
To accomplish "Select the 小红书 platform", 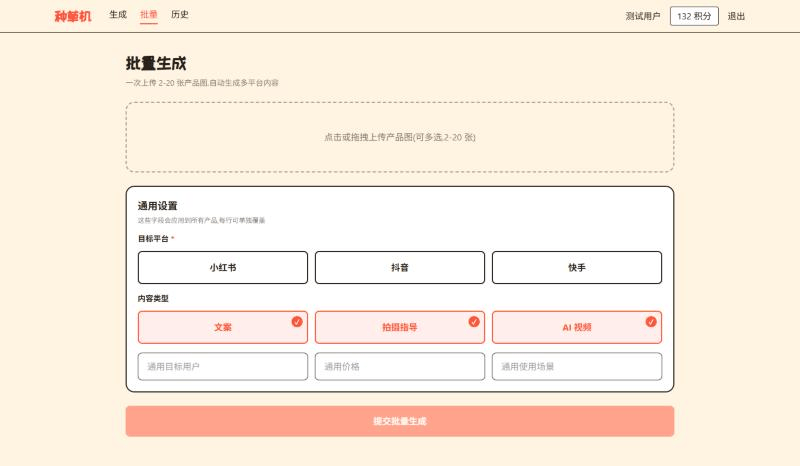I will (x=223, y=267).
